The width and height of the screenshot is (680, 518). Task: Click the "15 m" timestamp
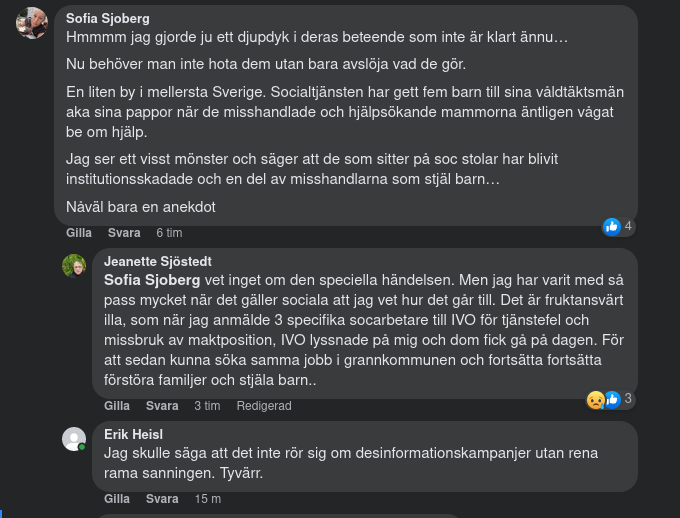tap(208, 499)
